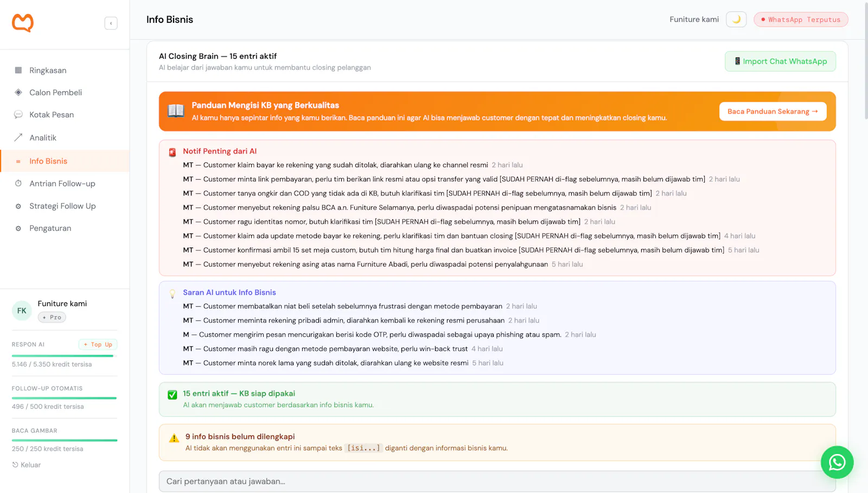The image size is (868, 493).
Task: Open floating WhatsApp chat button
Action: pyautogui.click(x=837, y=462)
